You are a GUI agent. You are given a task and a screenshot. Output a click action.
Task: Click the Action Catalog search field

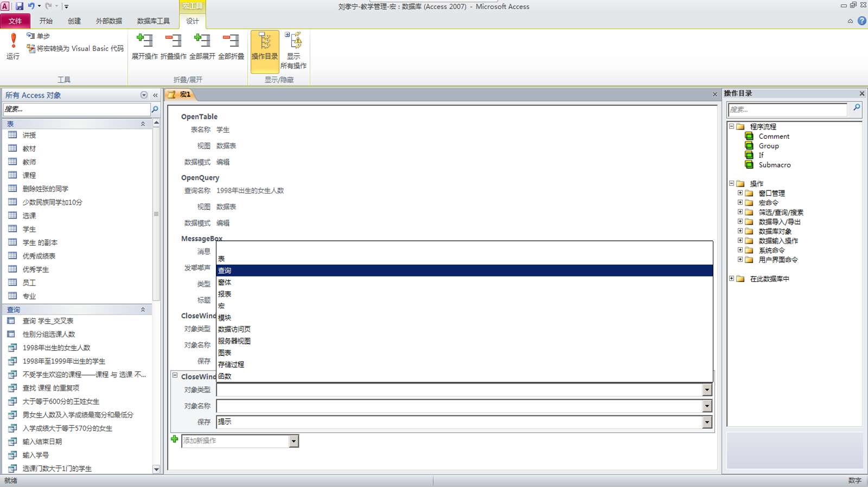point(787,109)
